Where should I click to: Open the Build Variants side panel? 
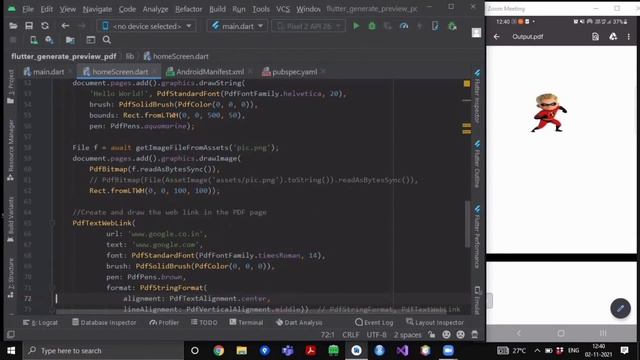pyautogui.click(x=11, y=220)
